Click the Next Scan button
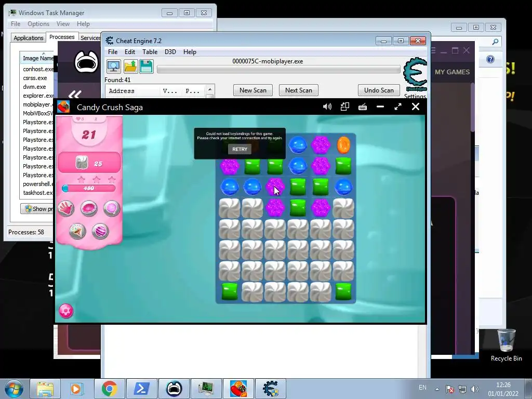This screenshot has width=532, height=399. [x=299, y=90]
